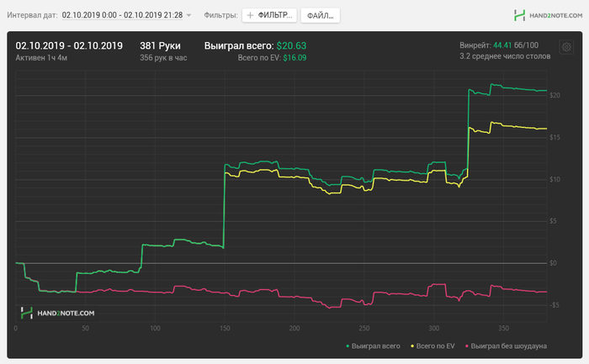Click the 250 x-axis label
This screenshot has height=364, width=589.
point(364,329)
